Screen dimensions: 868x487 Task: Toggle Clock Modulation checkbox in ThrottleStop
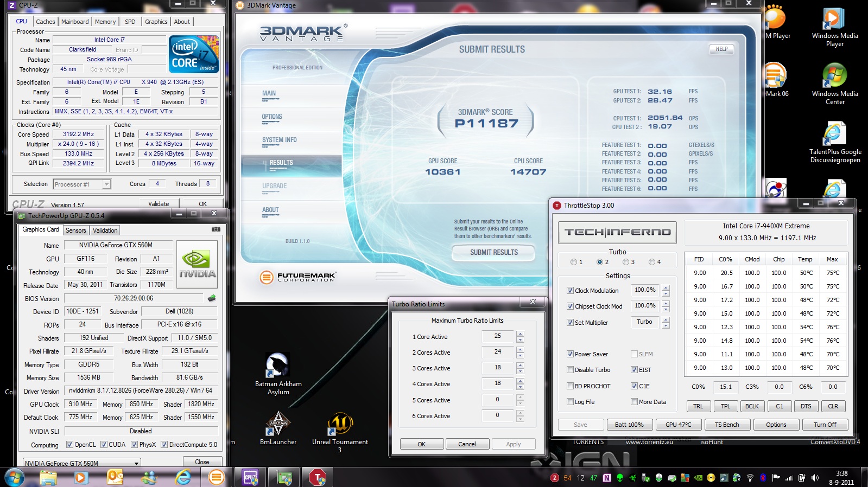coord(570,291)
